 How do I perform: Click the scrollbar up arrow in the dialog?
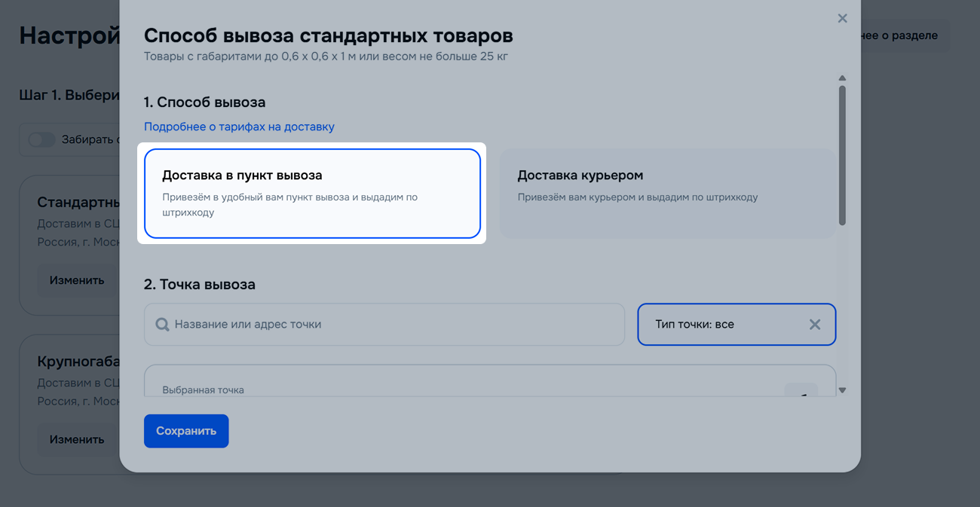point(842,78)
